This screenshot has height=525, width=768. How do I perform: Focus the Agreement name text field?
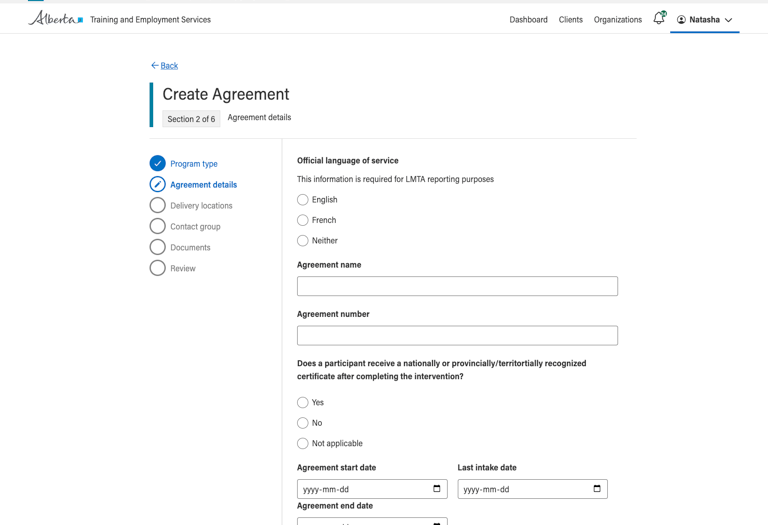tap(457, 286)
